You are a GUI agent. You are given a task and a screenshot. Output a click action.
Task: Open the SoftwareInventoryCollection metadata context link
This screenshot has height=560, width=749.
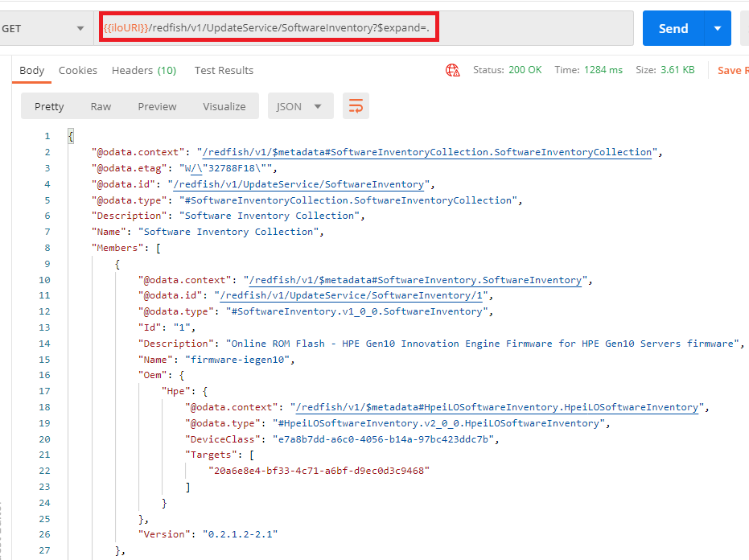426,152
